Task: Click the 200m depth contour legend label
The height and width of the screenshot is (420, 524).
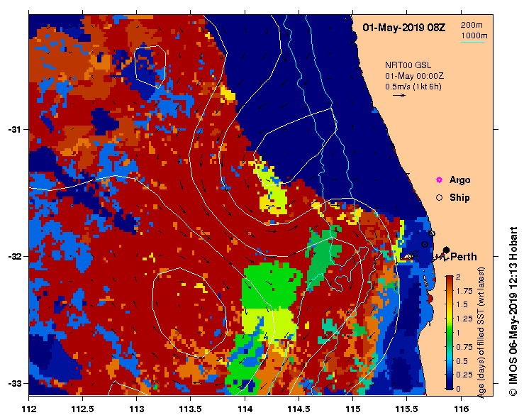Action: click(472, 25)
